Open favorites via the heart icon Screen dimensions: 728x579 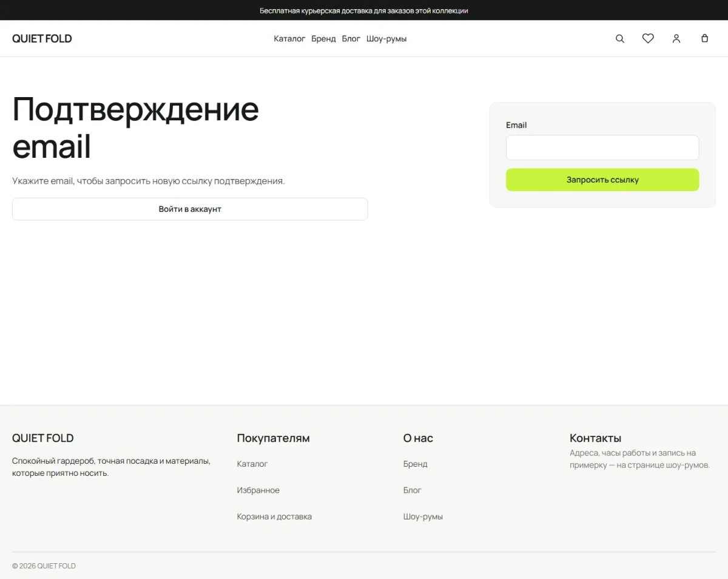[x=648, y=38]
